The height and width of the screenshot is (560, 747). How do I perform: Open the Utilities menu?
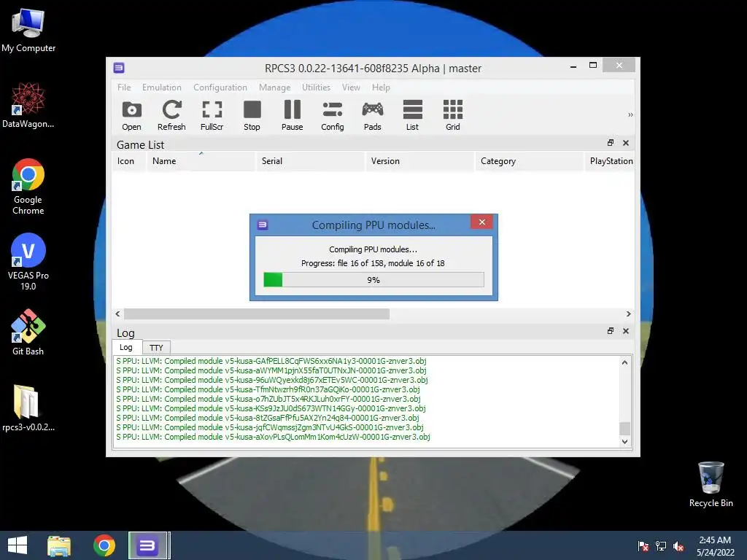pyautogui.click(x=317, y=87)
